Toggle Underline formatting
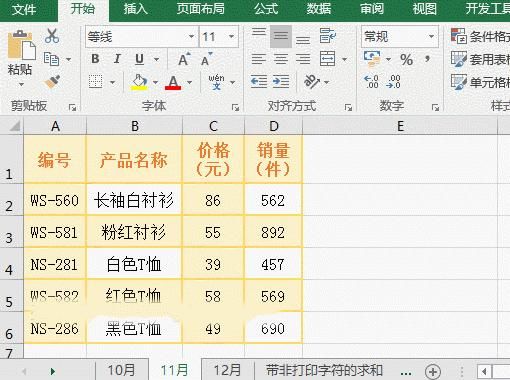Screen dimensions: 510x380 (x=140, y=59)
